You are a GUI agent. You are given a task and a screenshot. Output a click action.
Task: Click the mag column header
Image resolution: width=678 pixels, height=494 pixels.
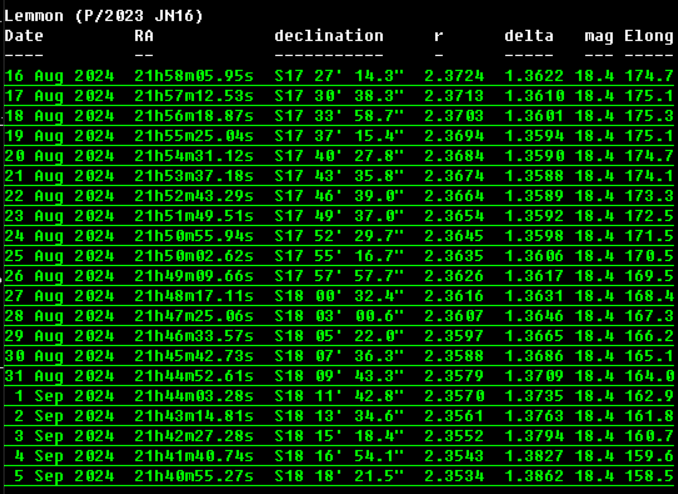click(599, 35)
